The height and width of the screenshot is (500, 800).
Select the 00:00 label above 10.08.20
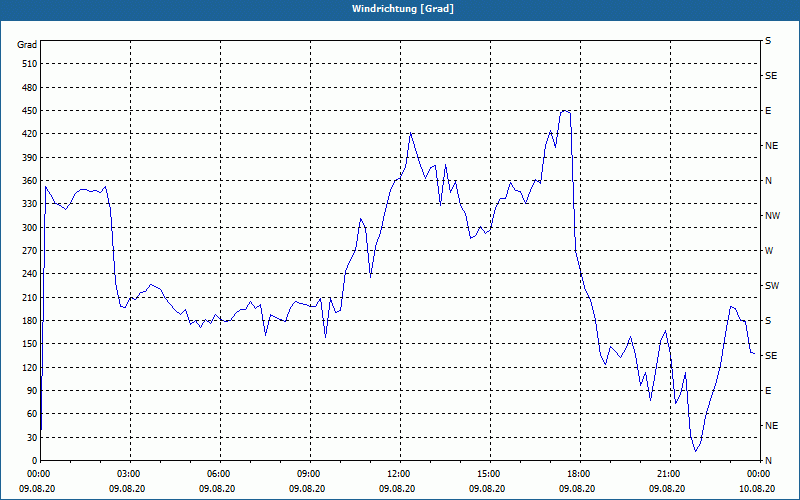759,473
